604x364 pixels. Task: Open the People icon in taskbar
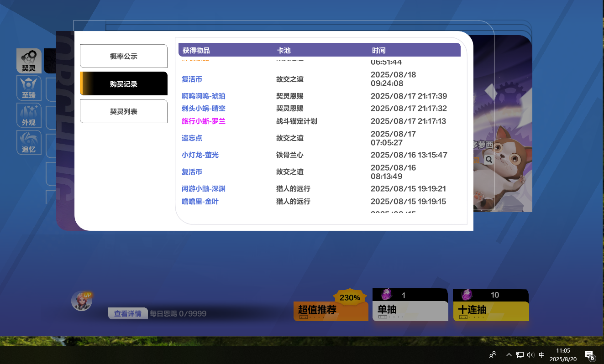[x=493, y=355]
